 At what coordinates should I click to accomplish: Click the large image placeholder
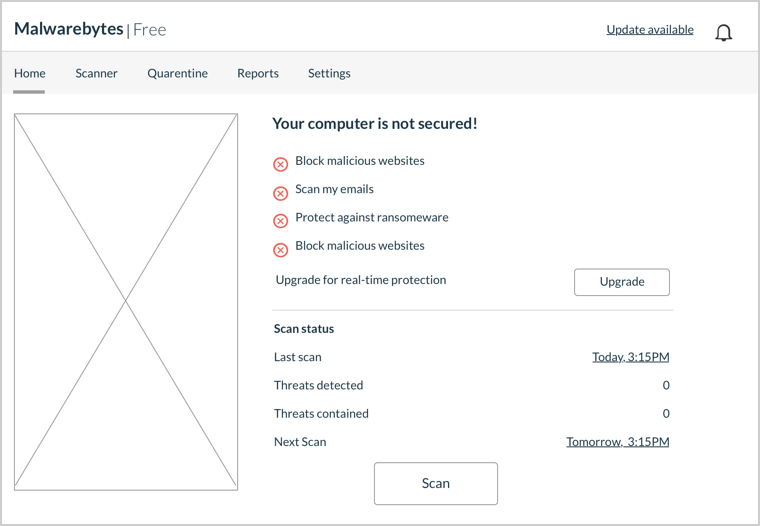tap(126, 302)
